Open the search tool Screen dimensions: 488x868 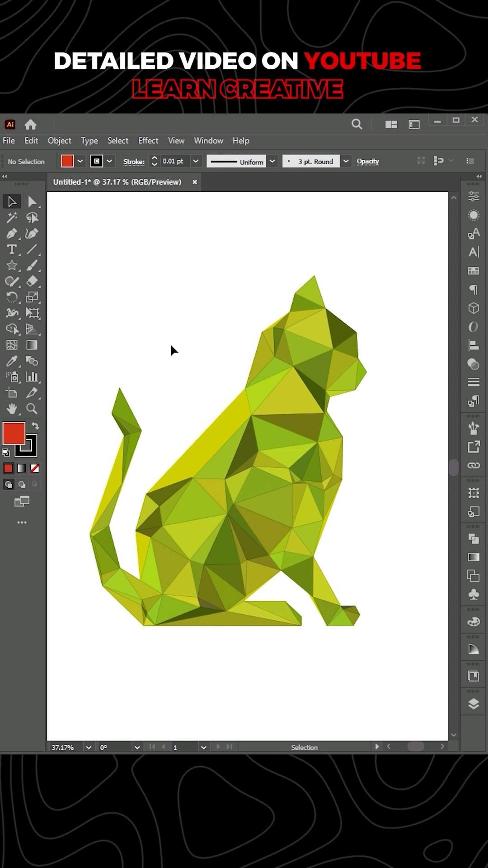tap(357, 124)
